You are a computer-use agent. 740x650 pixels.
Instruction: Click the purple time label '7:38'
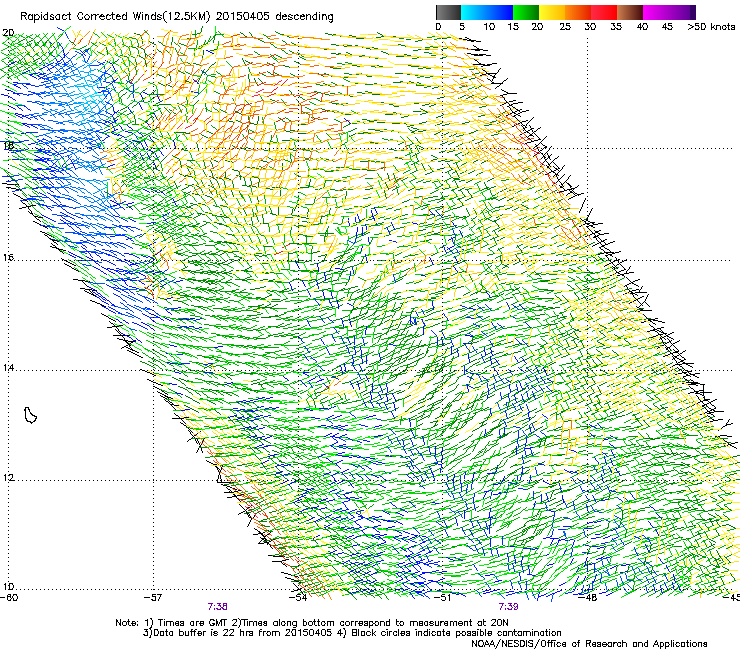tap(218, 607)
